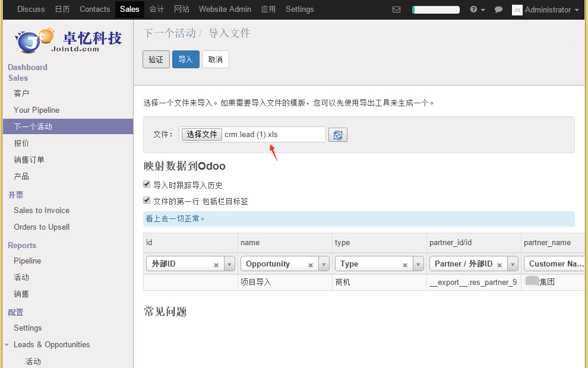The width and height of the screenshot is (588, 368).
Task: Clear the 外部ID field mapping with x
Action: (216, 265)
